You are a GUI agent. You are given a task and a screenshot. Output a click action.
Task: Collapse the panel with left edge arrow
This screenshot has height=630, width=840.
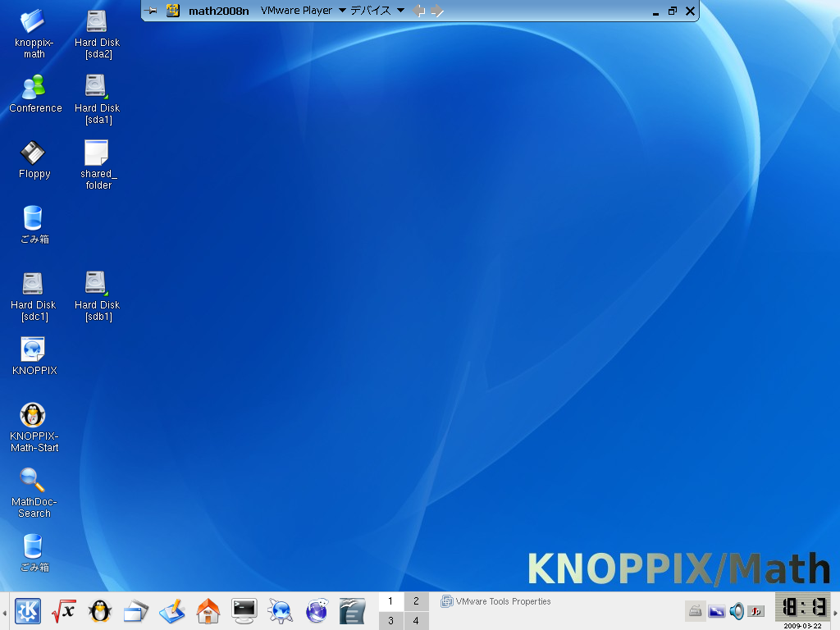pyautogui.click(x=4, y=612)
